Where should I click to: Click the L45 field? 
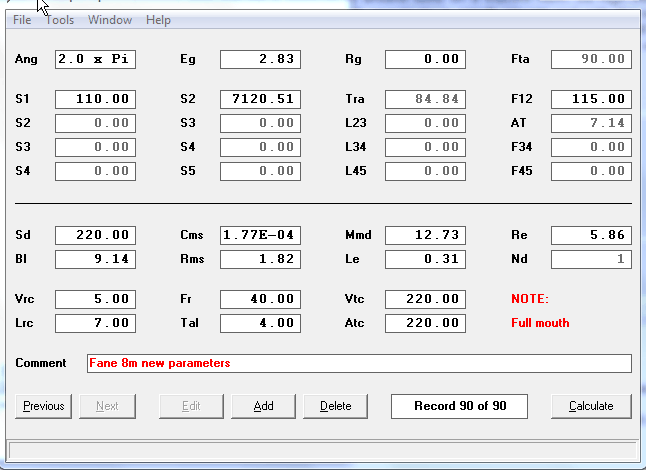[426, 171]
